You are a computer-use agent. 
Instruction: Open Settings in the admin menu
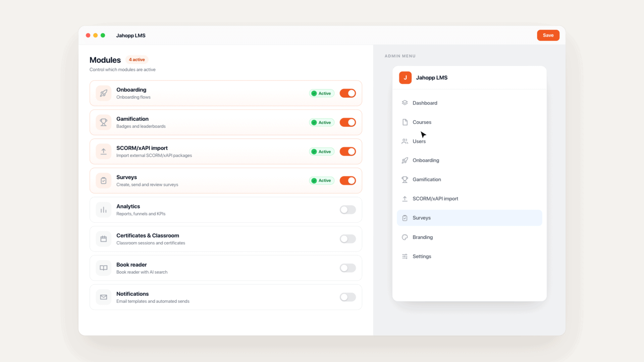(x=469, y=256)
